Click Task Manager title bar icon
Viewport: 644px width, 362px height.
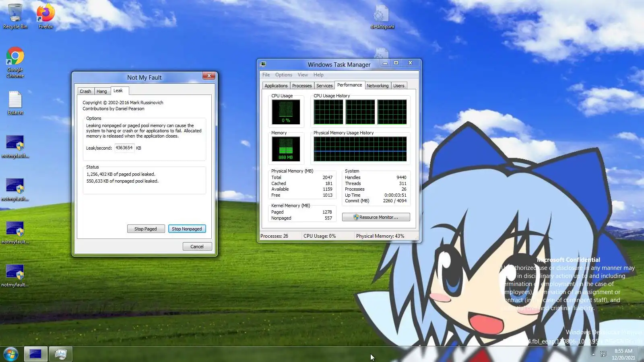(263, 64)
